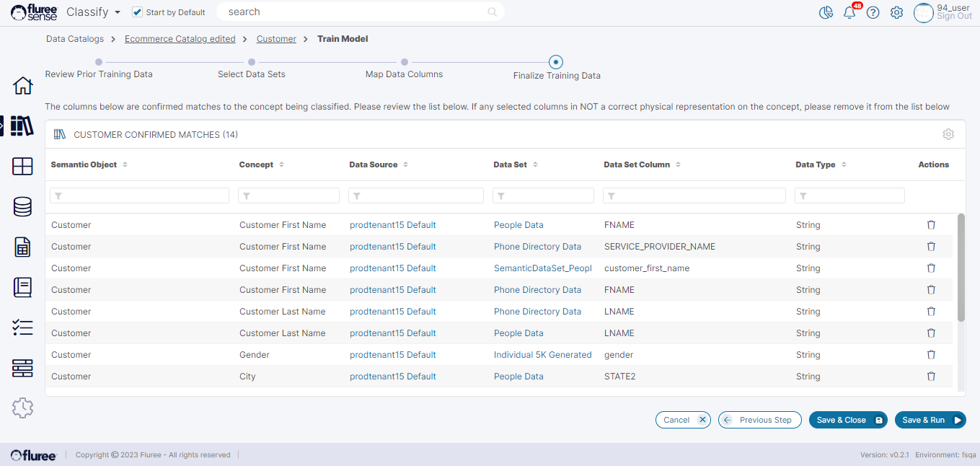The height and width of the screenshot is (466, 980).
Task: Open the help question mark icon
Action: point(873,13)
